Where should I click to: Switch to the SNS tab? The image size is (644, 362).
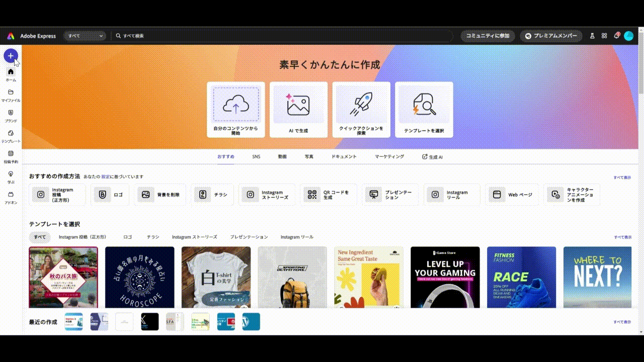[x=256, y=157]
